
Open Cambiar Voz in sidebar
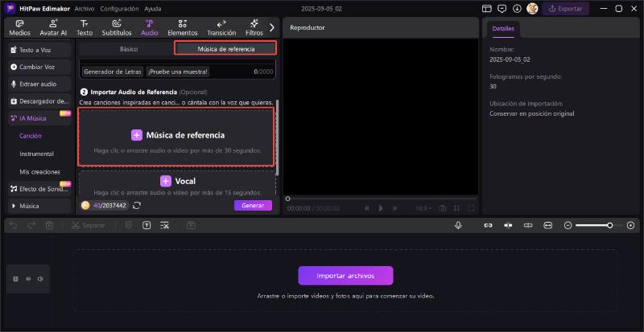[x=39, y=67]
